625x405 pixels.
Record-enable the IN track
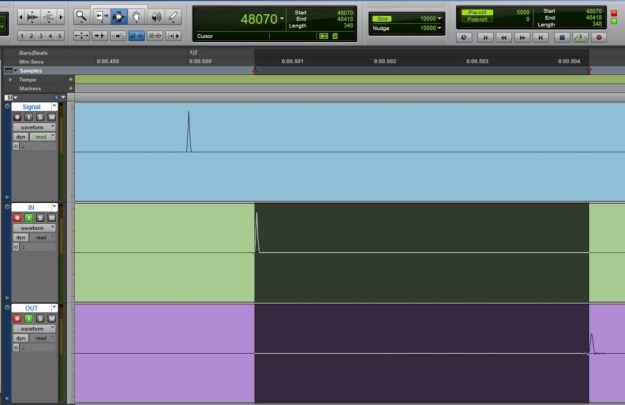click(x=17, y=218)
